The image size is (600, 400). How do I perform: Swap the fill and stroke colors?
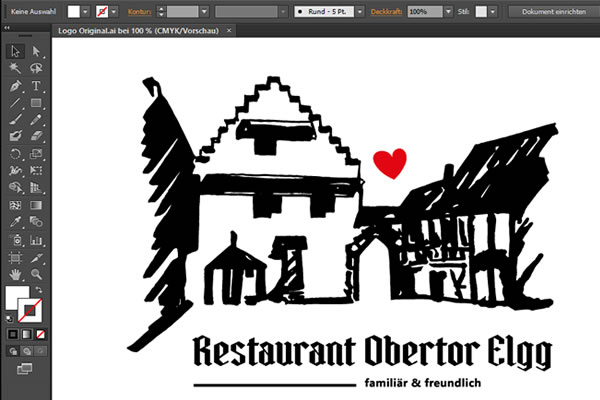pos(39,288)
